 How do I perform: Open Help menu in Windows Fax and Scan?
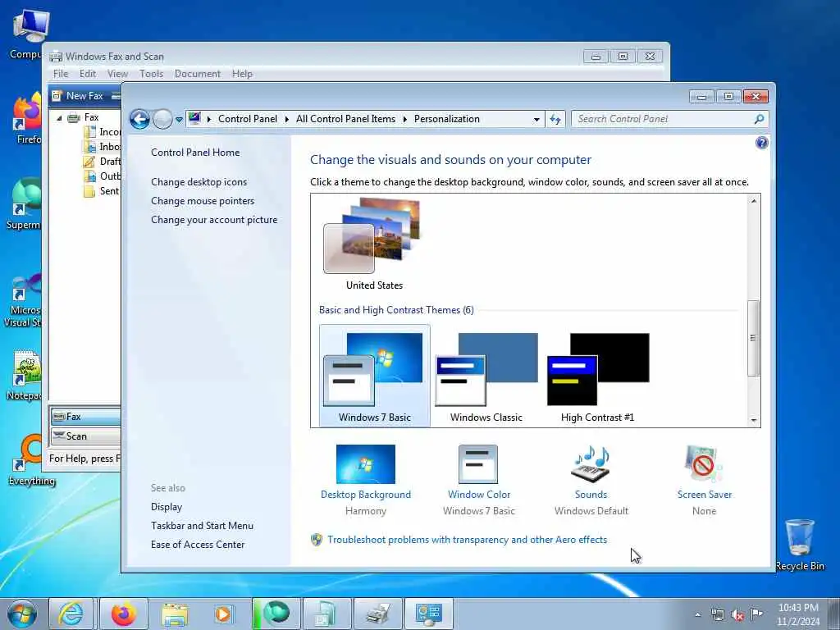(242, 73)
